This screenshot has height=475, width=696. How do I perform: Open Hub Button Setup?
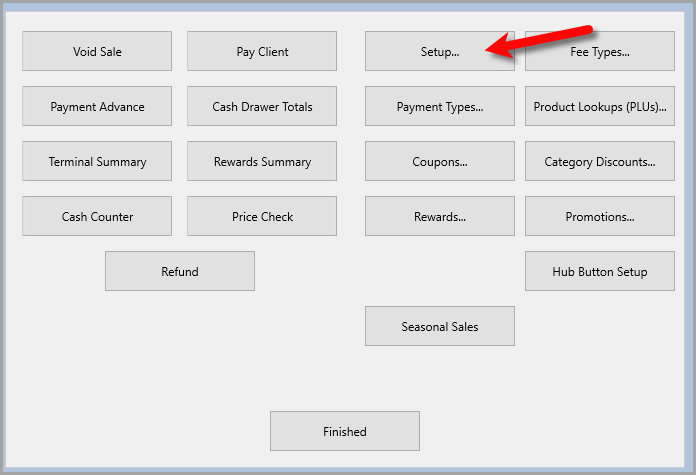pos(600,271)
